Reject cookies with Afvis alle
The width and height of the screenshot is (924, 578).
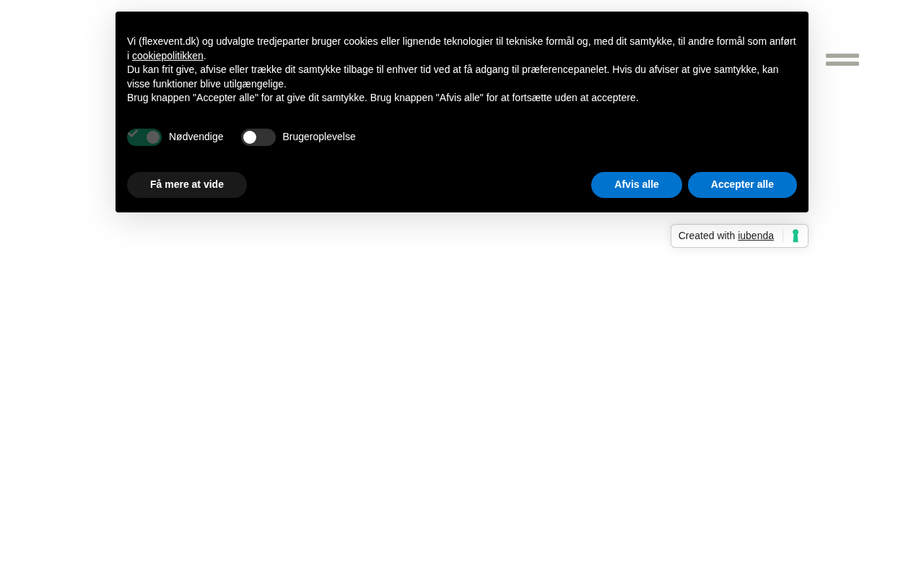click(x=637, y=185)
